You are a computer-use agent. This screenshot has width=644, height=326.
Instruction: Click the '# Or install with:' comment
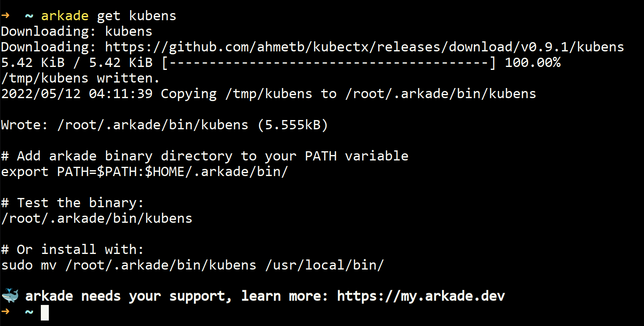click(x=72, y=250)
